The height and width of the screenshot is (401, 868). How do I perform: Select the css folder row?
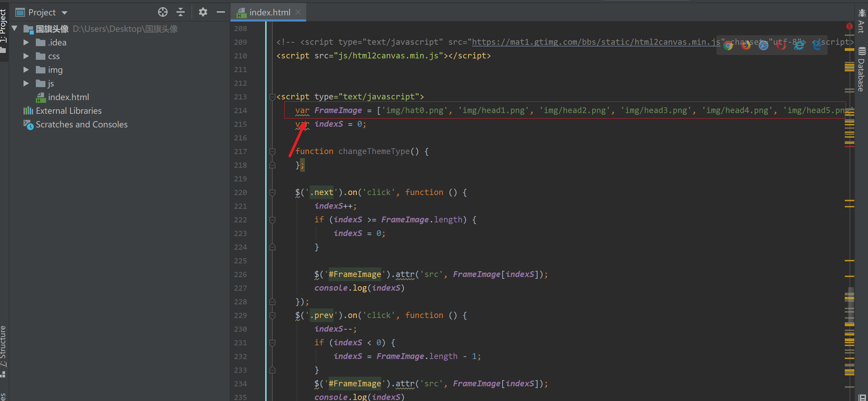[x=119, y=56]
